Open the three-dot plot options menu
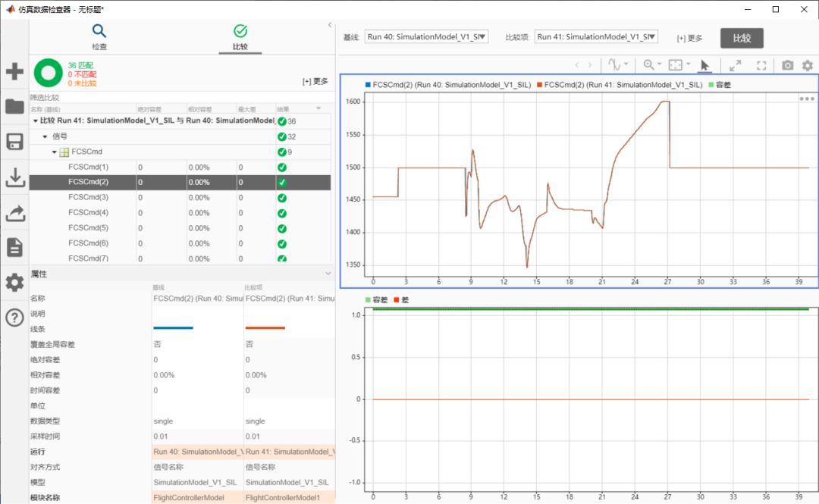 coord(806,99)
